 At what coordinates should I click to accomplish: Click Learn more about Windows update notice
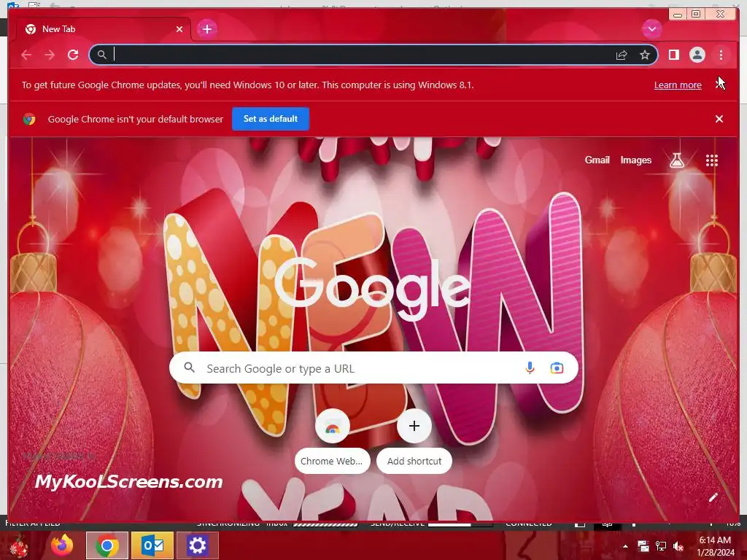click(x=678, y=85)
